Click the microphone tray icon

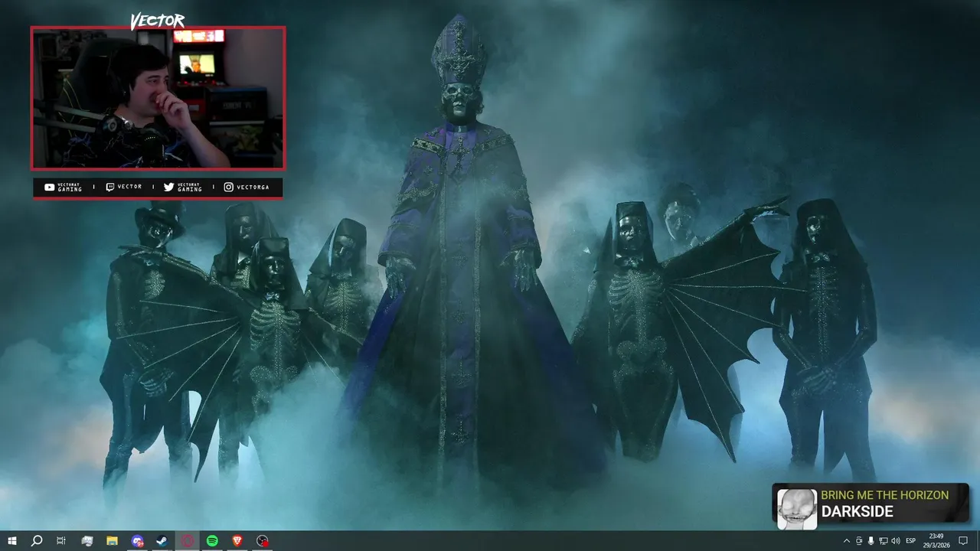(871, 541)
